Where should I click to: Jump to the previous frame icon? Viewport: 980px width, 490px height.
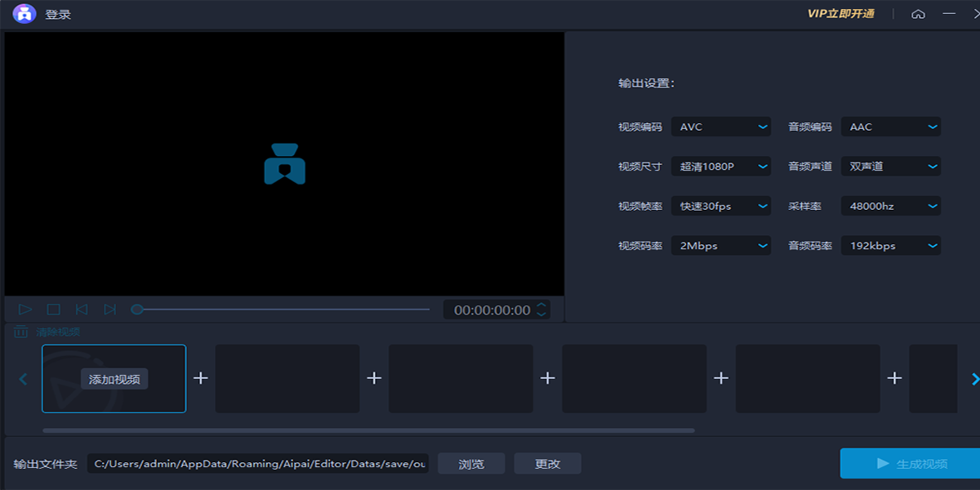coord(82,310)
